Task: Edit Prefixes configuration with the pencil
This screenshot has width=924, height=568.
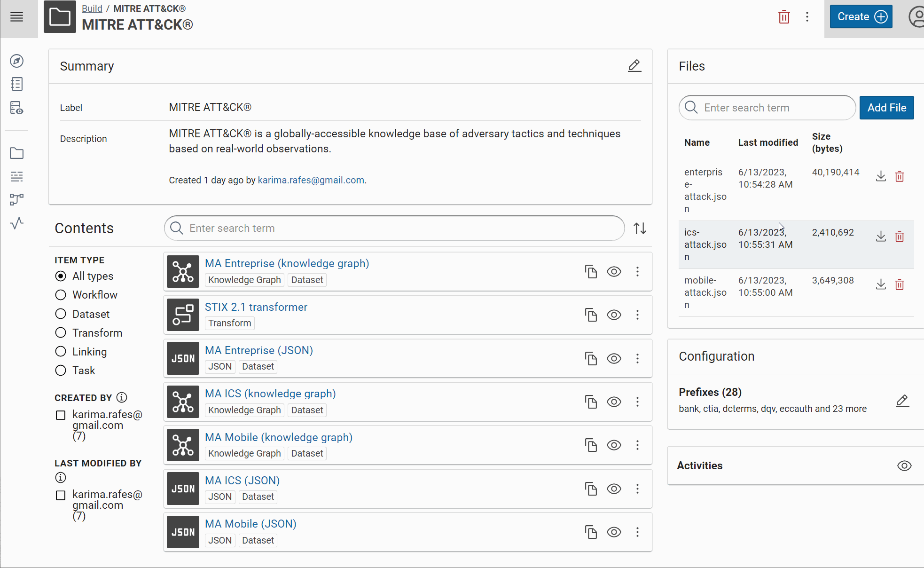Action: (x=902, y=401)
